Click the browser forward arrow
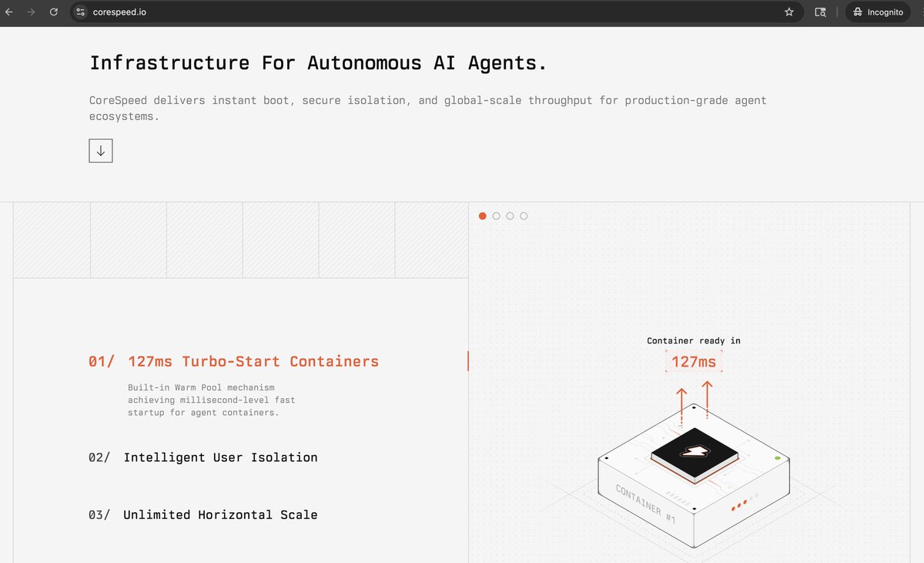Image resolution: width=924 pixels, height=563 pixels. click(31, 12)
